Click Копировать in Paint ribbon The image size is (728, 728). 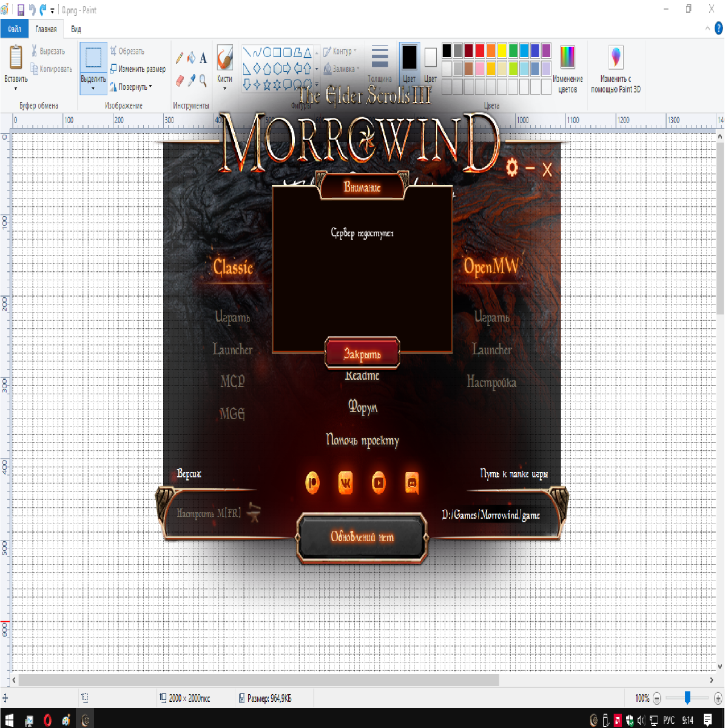pyautogui.click(x=52, y=69)
